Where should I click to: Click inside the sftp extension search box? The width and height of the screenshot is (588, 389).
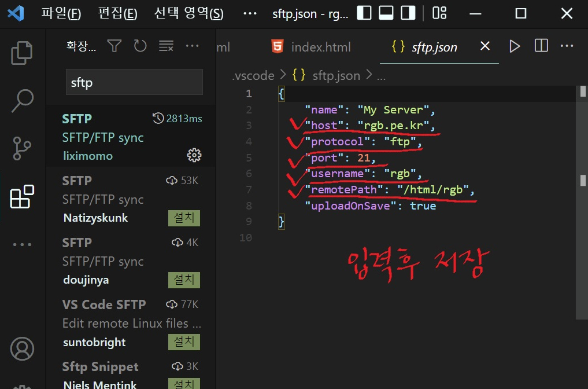pyautogui.click(x=134, y=82)
